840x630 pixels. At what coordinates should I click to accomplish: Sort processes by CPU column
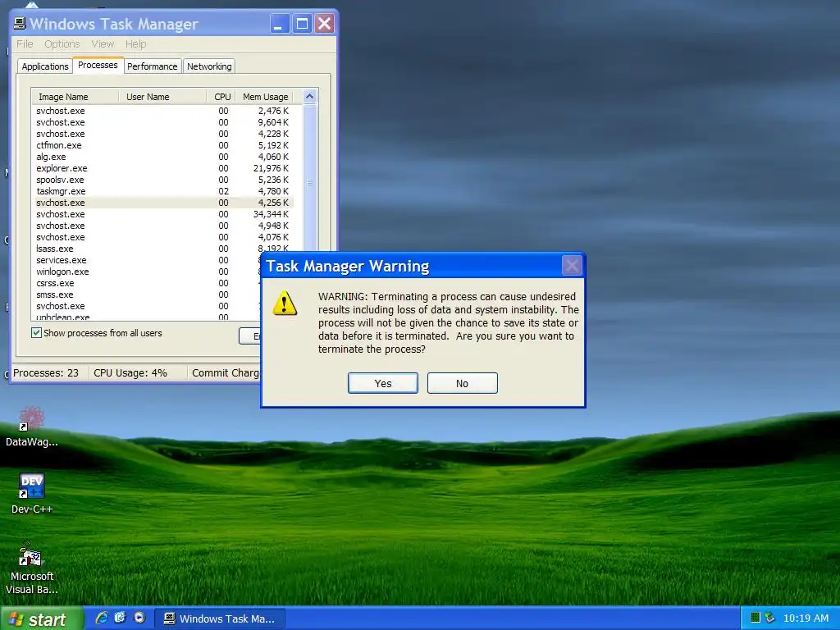221,97
